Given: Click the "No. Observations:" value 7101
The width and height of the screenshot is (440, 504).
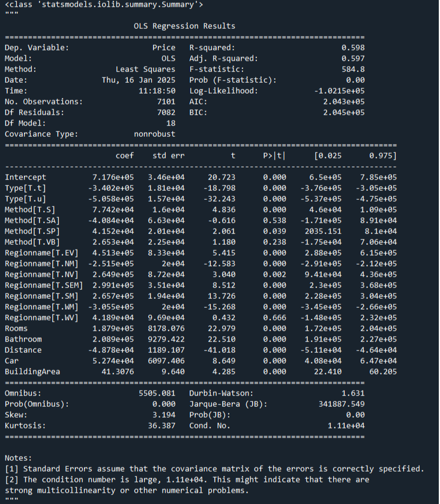Looking at the screenshot, I should coord(166,101).
